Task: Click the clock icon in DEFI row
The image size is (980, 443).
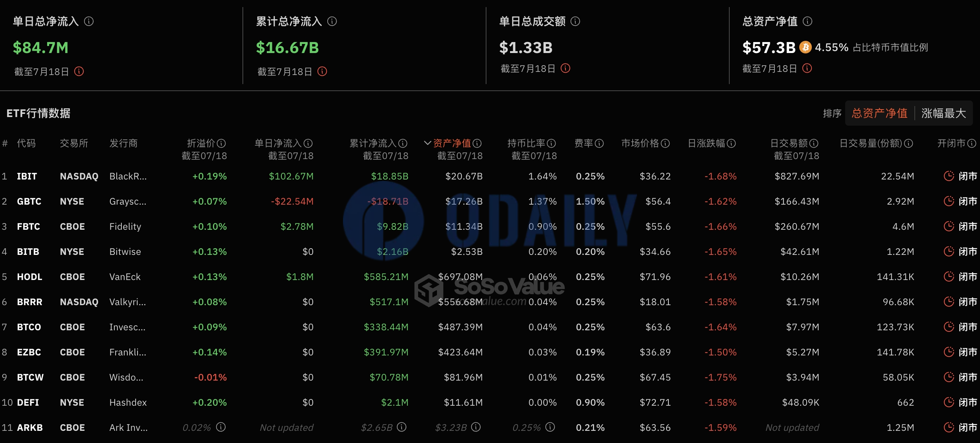Action: pos(949,402)
